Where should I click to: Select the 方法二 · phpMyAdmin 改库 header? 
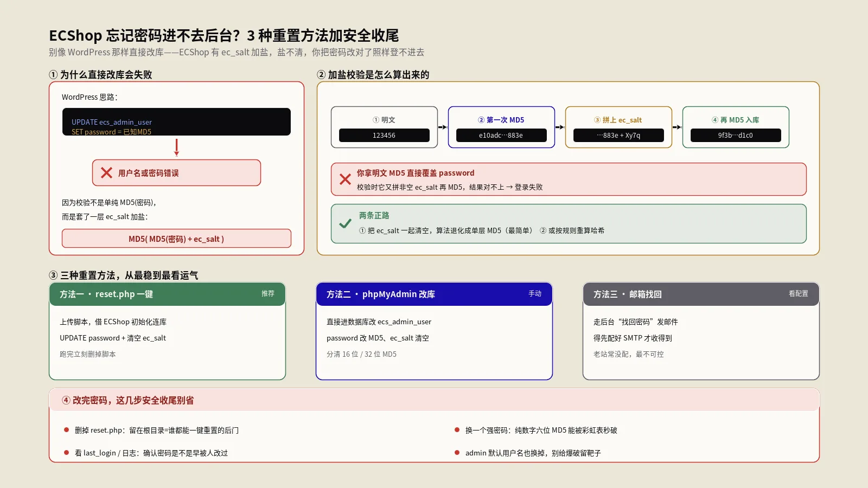434,294
